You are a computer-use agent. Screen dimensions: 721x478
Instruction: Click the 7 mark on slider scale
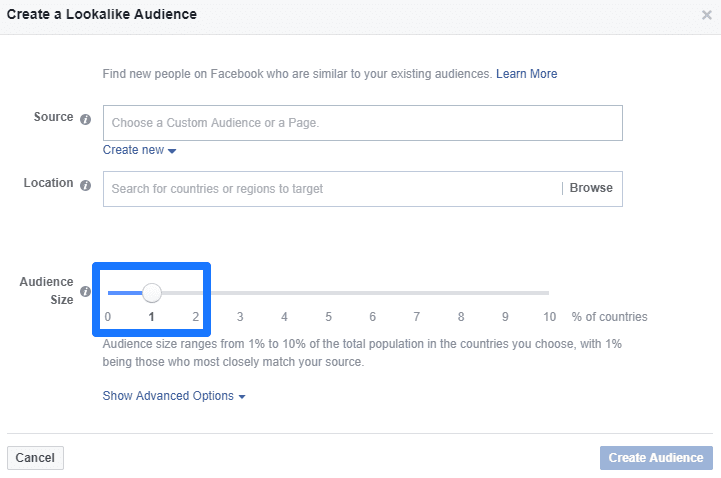tap(417, 317)
